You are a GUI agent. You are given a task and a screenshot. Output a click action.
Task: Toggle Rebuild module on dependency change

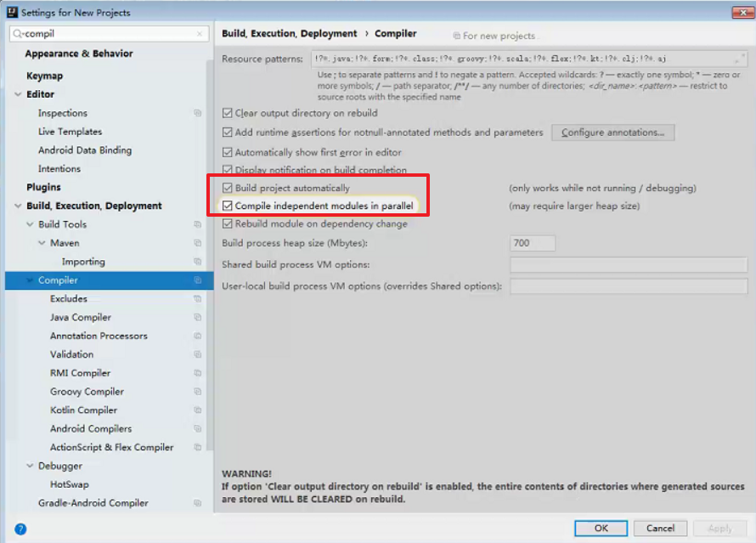[x=227, y=223]
